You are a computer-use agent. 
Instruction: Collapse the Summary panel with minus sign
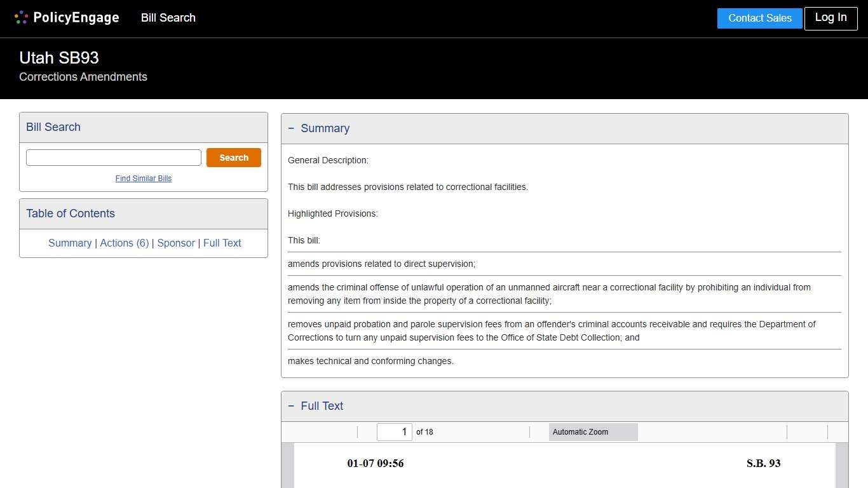pyautogui.click(x=291, y=128)
